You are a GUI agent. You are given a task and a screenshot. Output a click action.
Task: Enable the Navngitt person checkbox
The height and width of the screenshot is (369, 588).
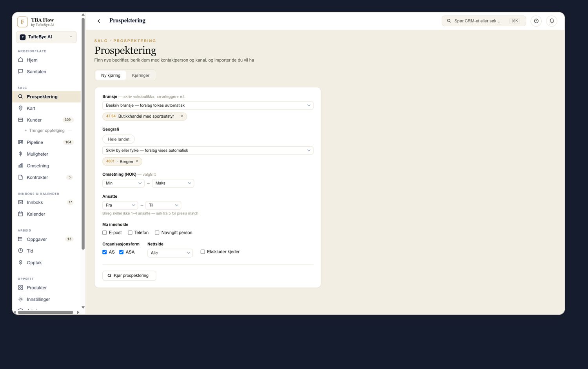(x=157, y=233)
